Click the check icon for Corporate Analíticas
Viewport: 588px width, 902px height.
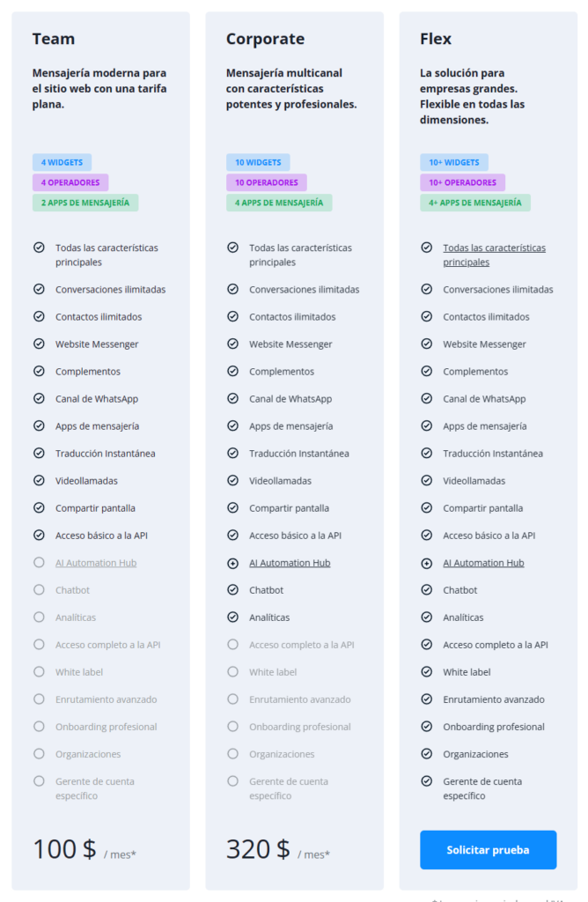point(232,617)
